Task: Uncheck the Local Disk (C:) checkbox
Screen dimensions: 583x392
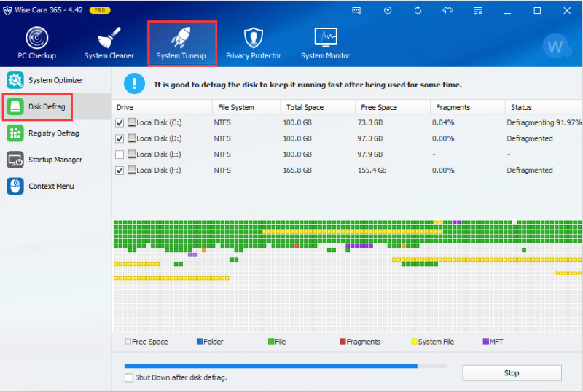Action: (120, 122)
